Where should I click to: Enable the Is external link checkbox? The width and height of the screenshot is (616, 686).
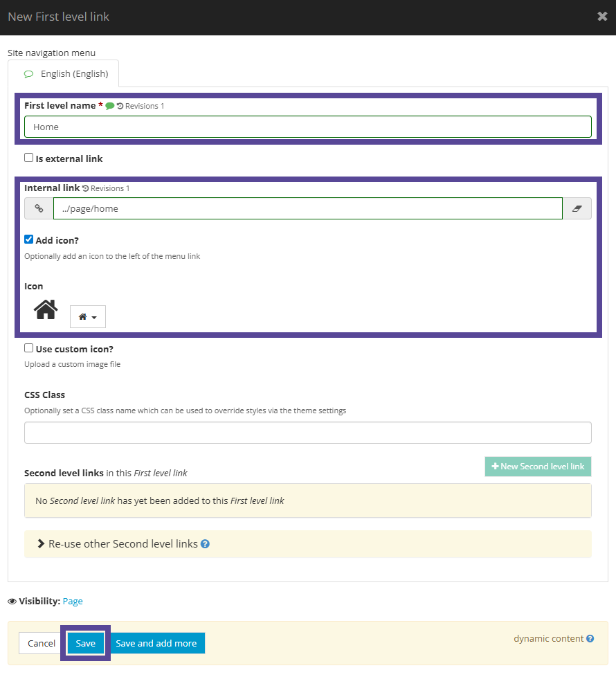coord(28,158)
